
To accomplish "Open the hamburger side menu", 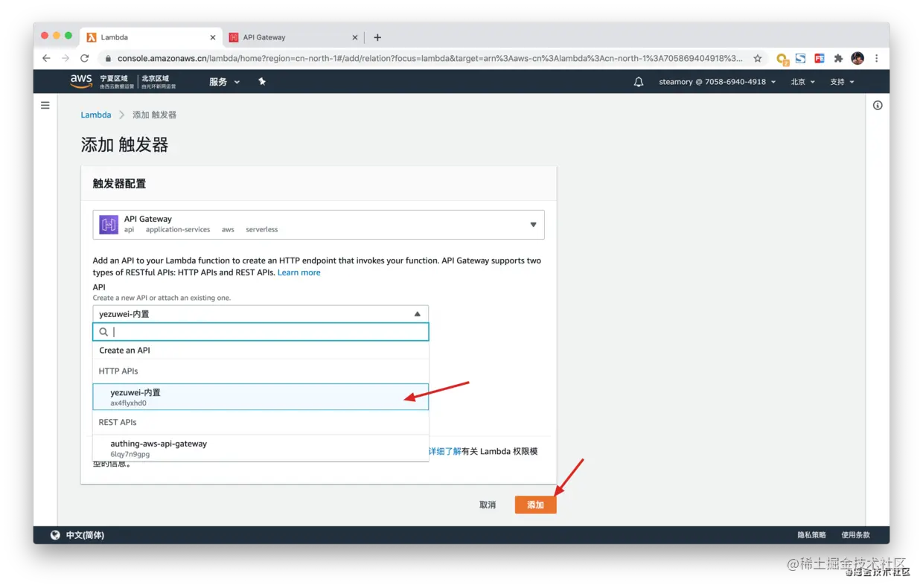I will (45, 106).
